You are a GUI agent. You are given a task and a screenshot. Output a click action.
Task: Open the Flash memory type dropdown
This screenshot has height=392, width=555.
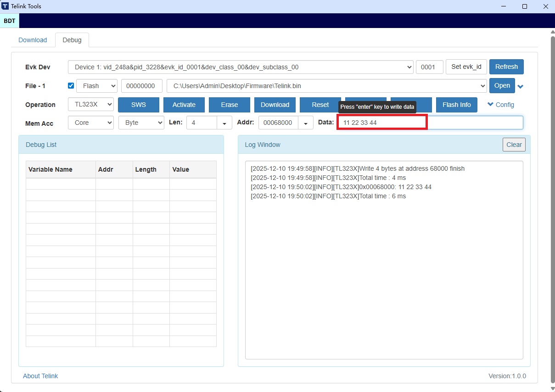pos(96,85)
